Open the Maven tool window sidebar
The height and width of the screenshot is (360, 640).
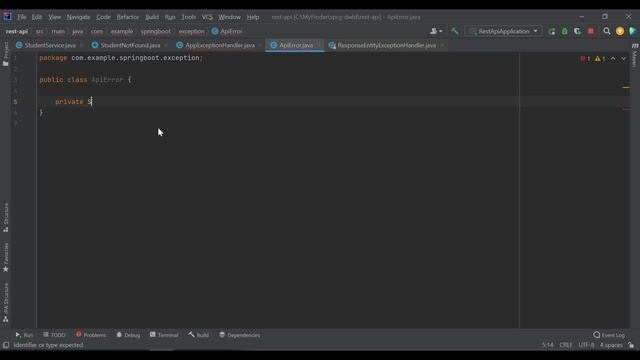click(635, 55)
